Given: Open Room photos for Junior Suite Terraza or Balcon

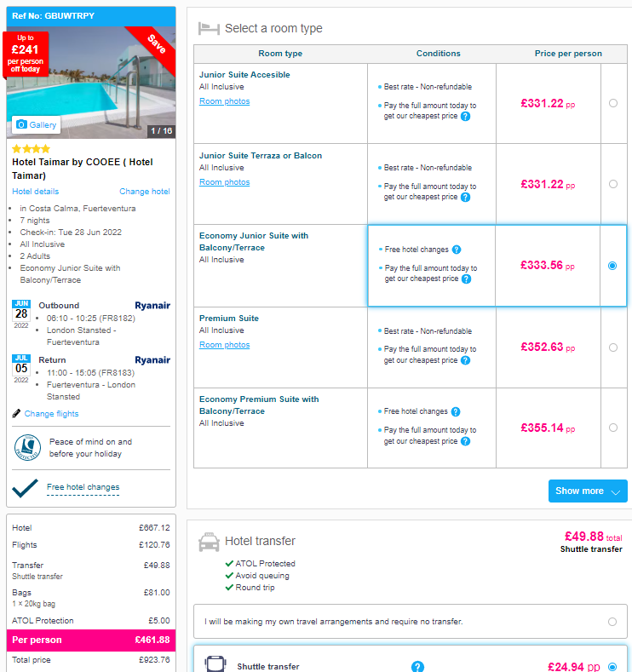Looking at the screenshot, I should (x=225, y=182).
